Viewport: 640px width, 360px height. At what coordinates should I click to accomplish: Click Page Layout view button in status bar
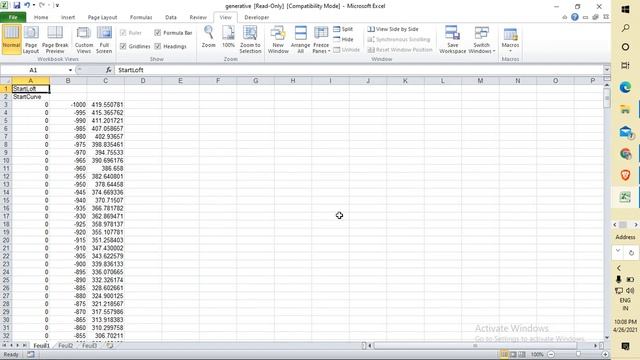[513, 354]
